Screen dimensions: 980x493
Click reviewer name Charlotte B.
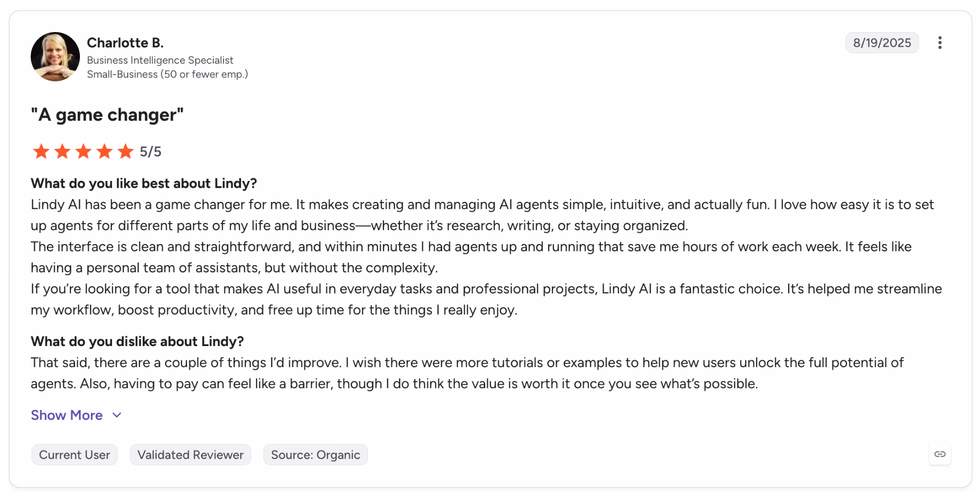tap(125, 43)
